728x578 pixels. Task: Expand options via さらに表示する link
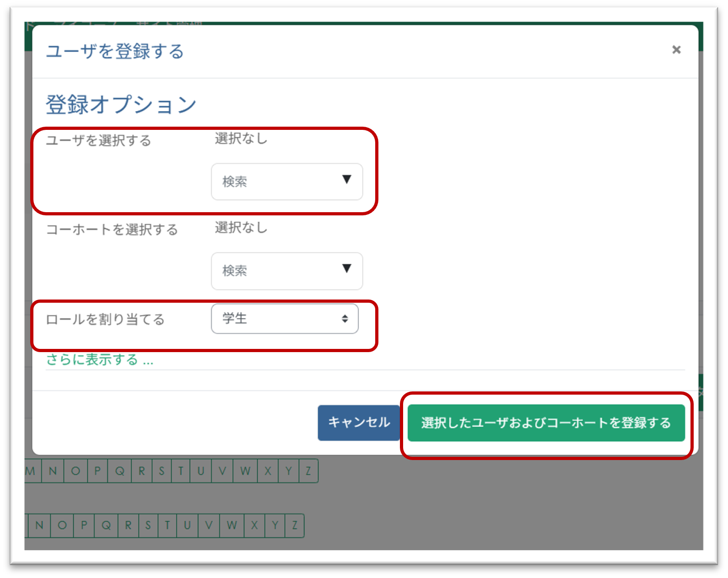pos(100,360)
